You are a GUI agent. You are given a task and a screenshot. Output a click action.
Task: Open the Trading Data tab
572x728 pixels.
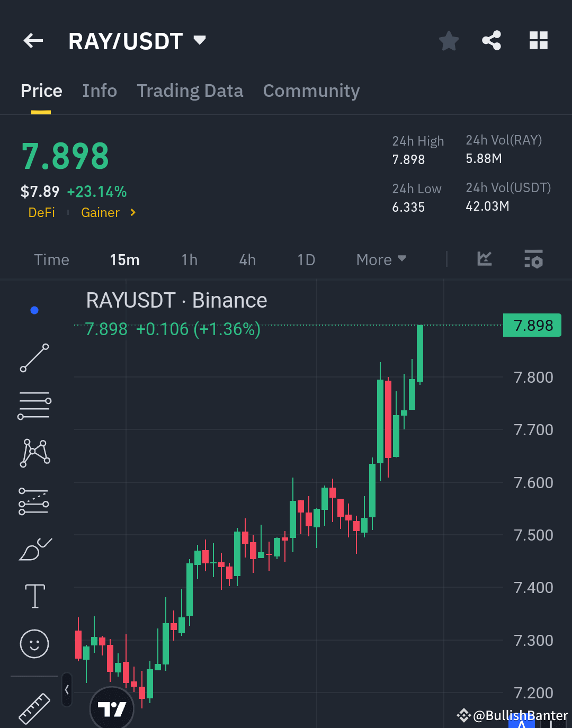(190, 91)
